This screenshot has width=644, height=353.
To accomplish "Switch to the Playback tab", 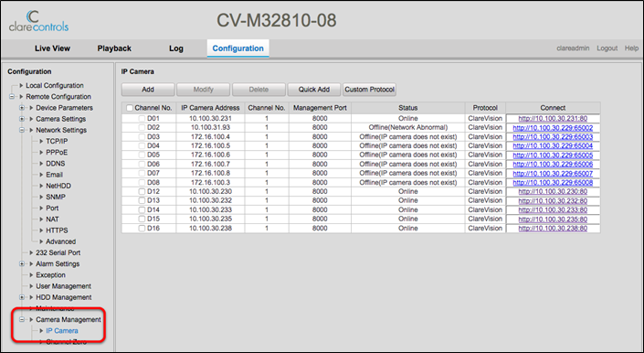I will [114, 48].
